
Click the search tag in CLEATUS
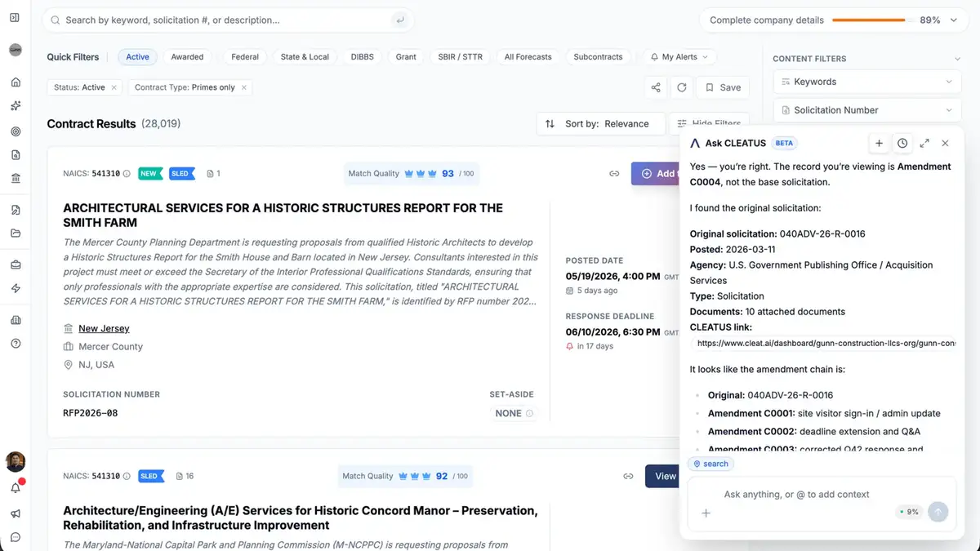tap(710, 464)
